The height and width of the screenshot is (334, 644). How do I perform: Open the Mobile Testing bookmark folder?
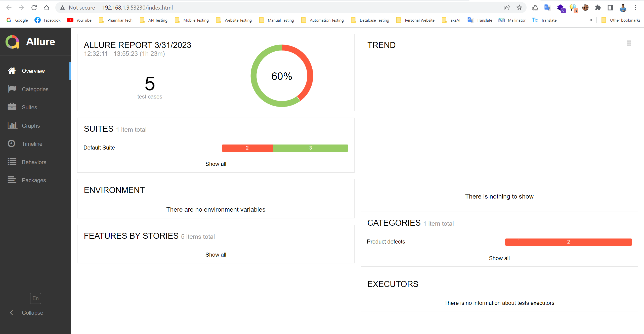[192, 20]
